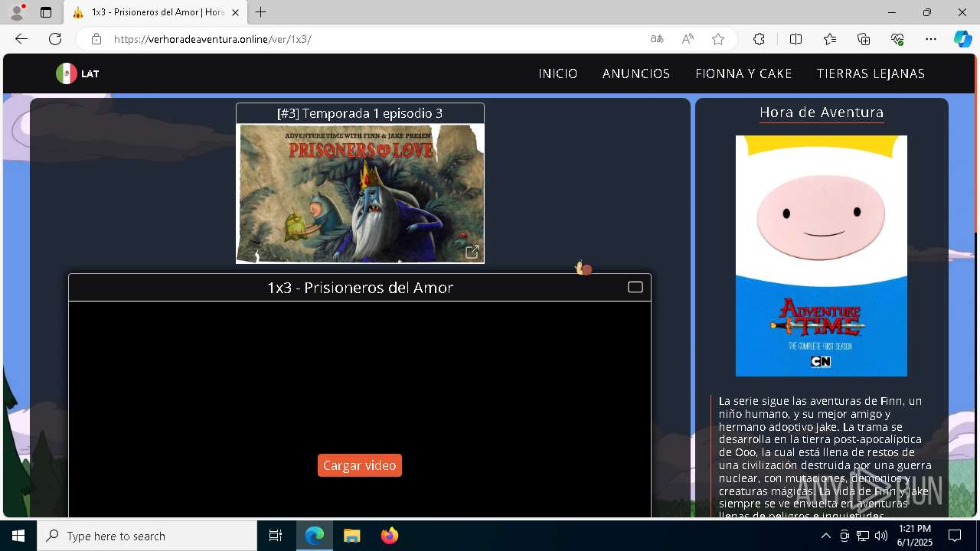Activate read aloud icon
This screenshot has width=980, height=551.
point(688,39)
